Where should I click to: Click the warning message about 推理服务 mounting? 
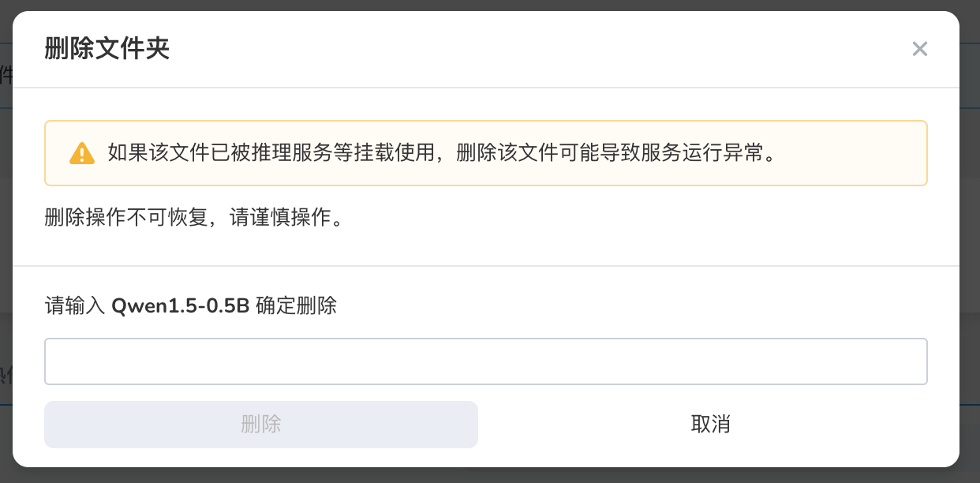[440, 153]
